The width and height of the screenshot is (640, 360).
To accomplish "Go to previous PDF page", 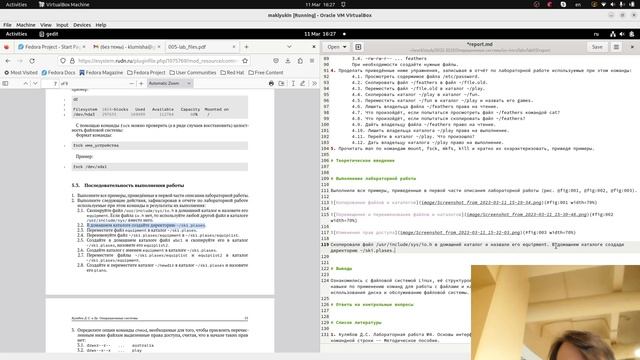I will pos(26,83).
